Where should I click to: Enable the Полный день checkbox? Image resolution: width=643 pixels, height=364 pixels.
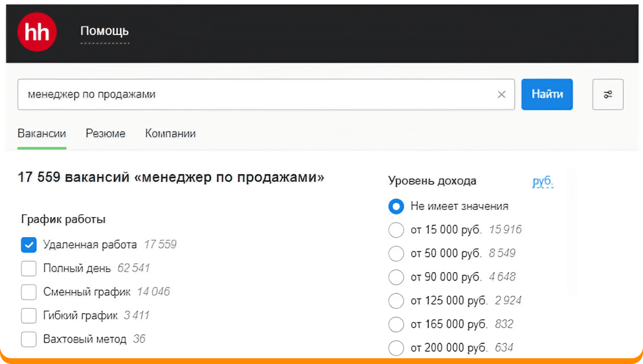[29, 268]
